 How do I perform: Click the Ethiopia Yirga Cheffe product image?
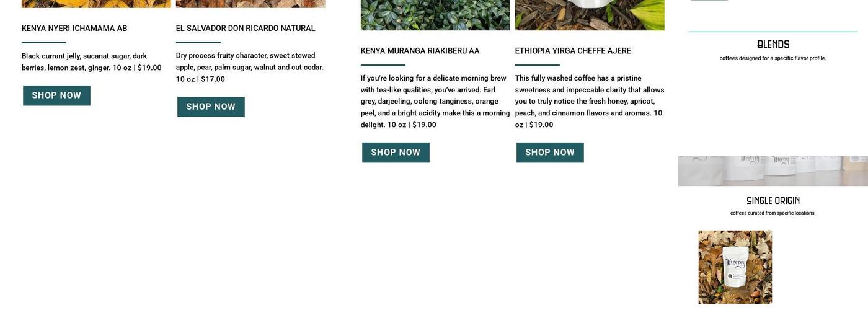tap(590, 15)
